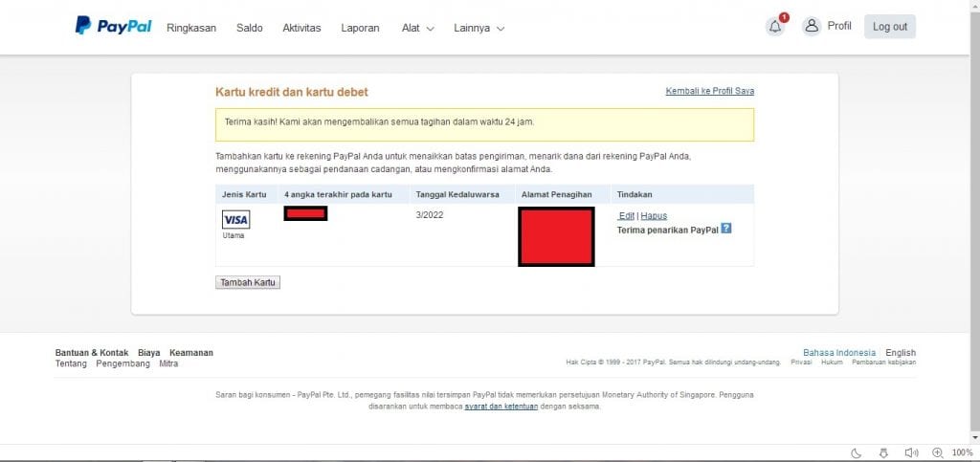The image size is (980, 462).
Task: Open the Privasi footer link
Action: 801,363
